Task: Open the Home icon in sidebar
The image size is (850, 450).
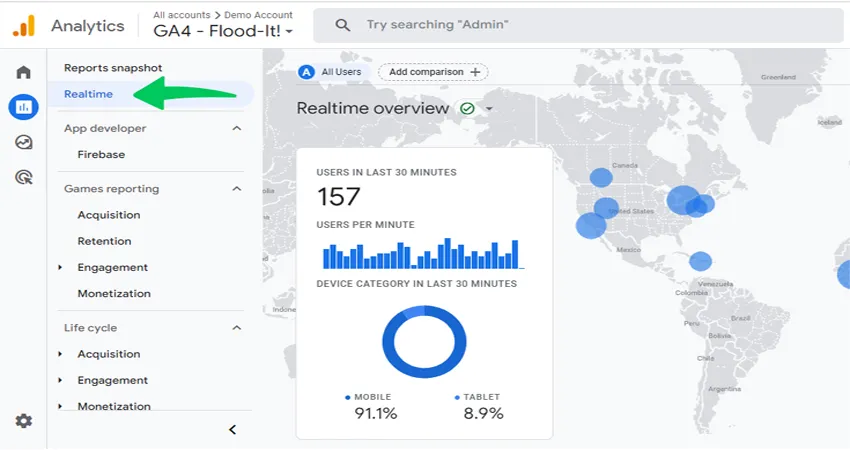Action: (x=23, y=72)
